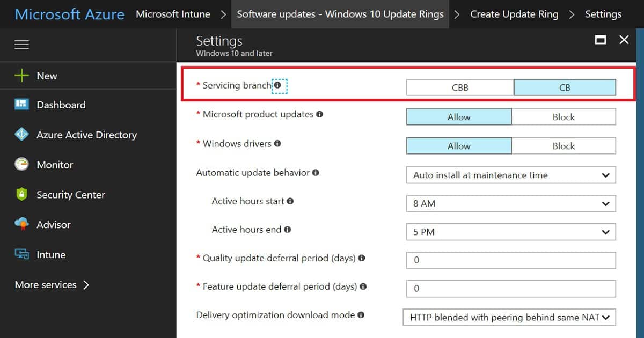Block Windows drivers
The height and width of the screenshot is (338, 644).
(563, 146)
